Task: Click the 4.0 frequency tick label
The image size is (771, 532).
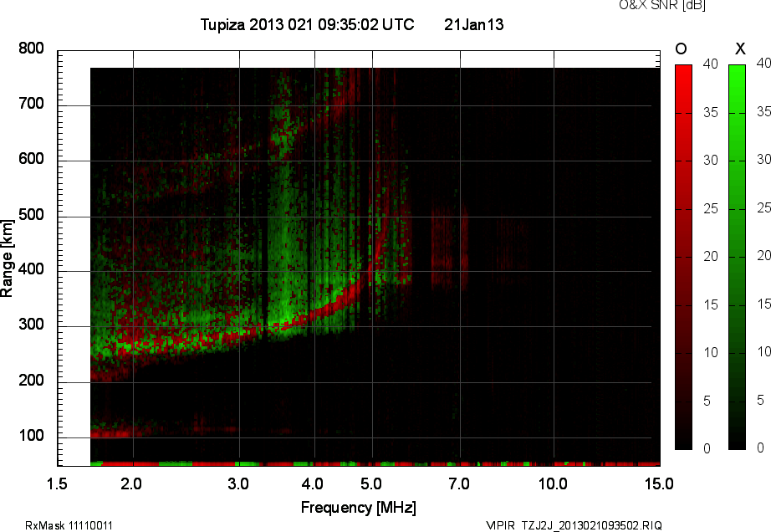Action: pyautogui.click(x=313, y=483)
